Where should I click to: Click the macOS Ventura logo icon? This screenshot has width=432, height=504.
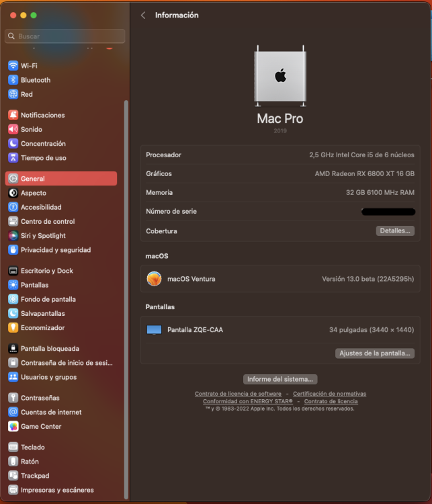click(154, 279)
